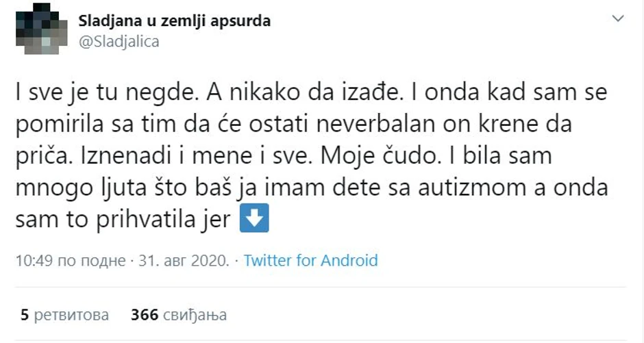View the '366 свиђања' likes list
Image resolution: width=644 pixels, height=343 pixels.
[179, 315]
